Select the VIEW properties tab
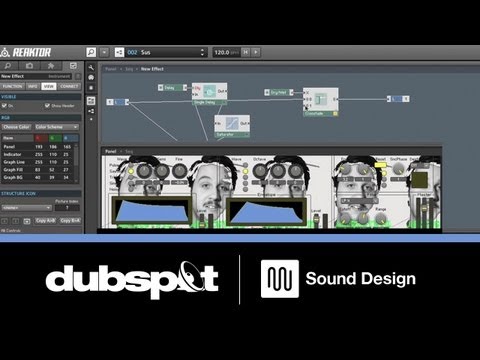 (x=49, y=86)
